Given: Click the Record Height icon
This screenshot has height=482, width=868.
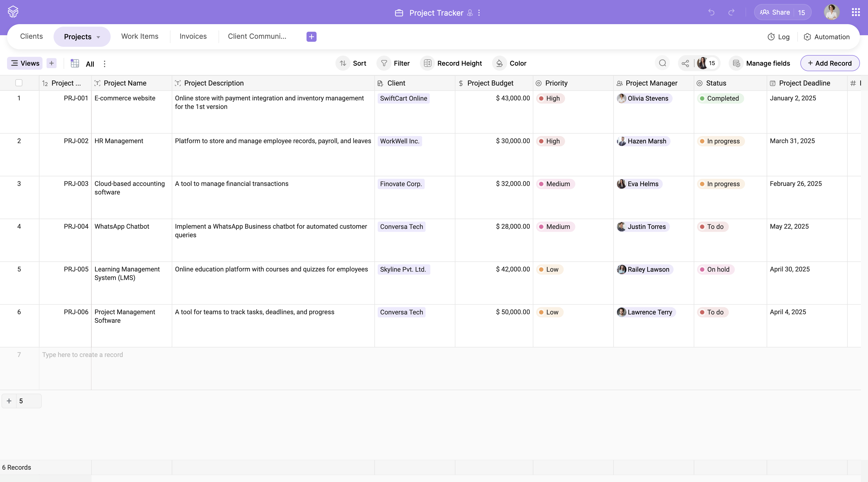Looking at the screenshot, I should click(427, 63).
